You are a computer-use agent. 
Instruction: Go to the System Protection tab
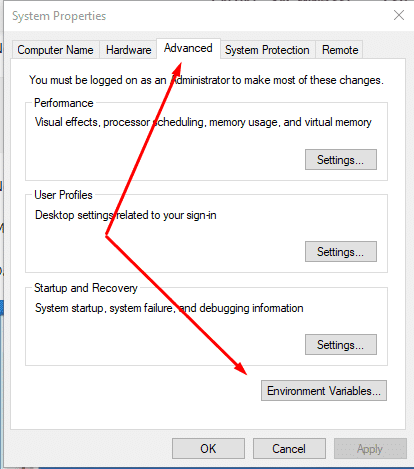[x=267, y=50]
